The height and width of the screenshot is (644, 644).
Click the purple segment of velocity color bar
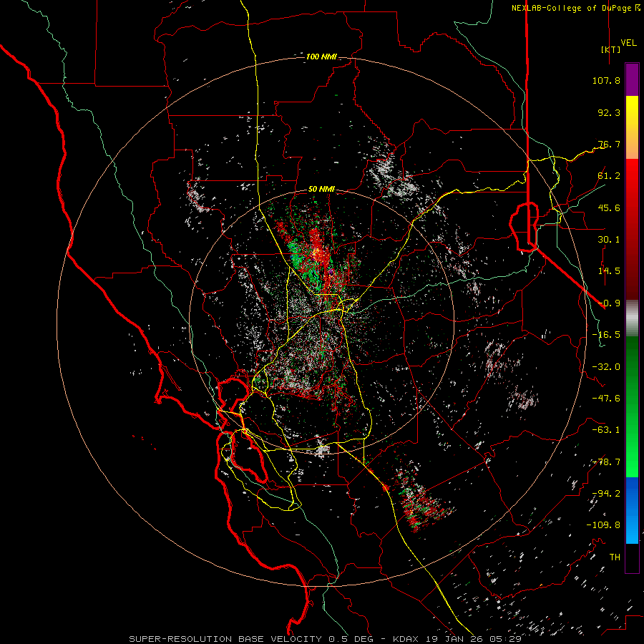(632, 79)
